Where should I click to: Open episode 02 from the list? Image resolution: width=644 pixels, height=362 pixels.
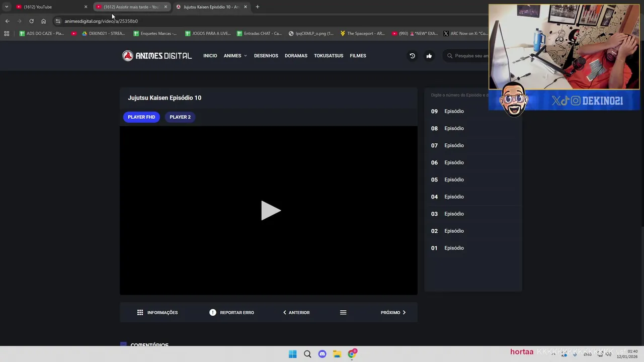coord(473,231)
